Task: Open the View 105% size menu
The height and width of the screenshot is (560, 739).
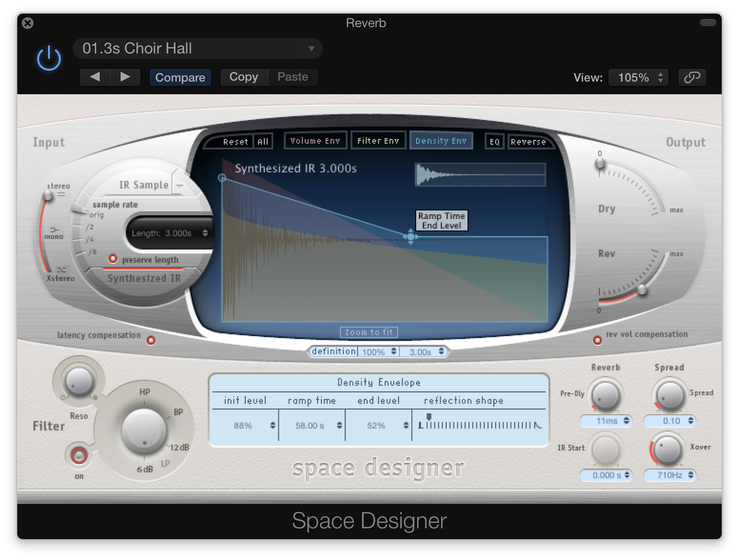Action: (x=639, y=78)
